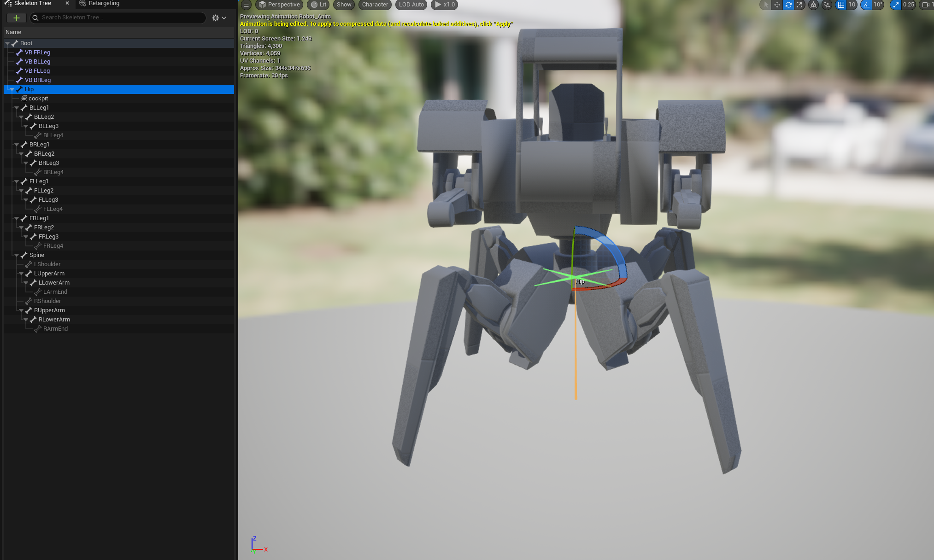The image size is (934, 560).
Task: Select the rotate transform tool
Action: (x=788, y=5)
